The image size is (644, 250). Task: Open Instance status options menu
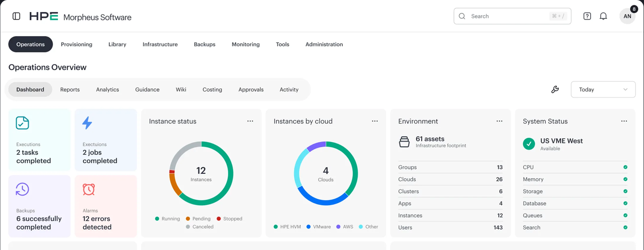point(250,121)
